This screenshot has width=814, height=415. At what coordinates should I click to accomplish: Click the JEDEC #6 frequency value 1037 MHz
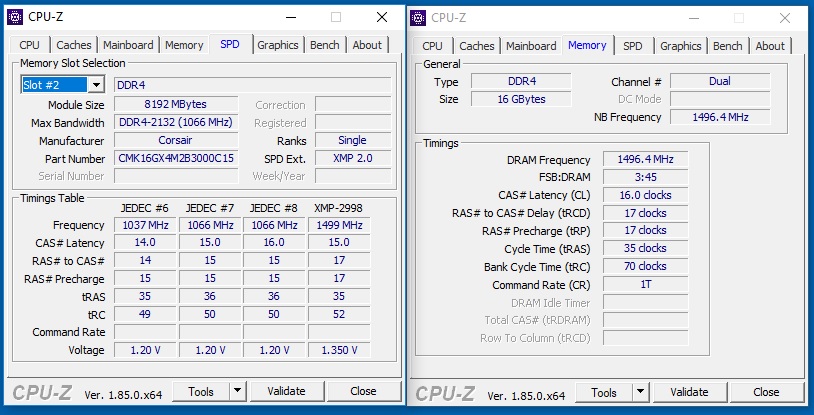(145, 225)
